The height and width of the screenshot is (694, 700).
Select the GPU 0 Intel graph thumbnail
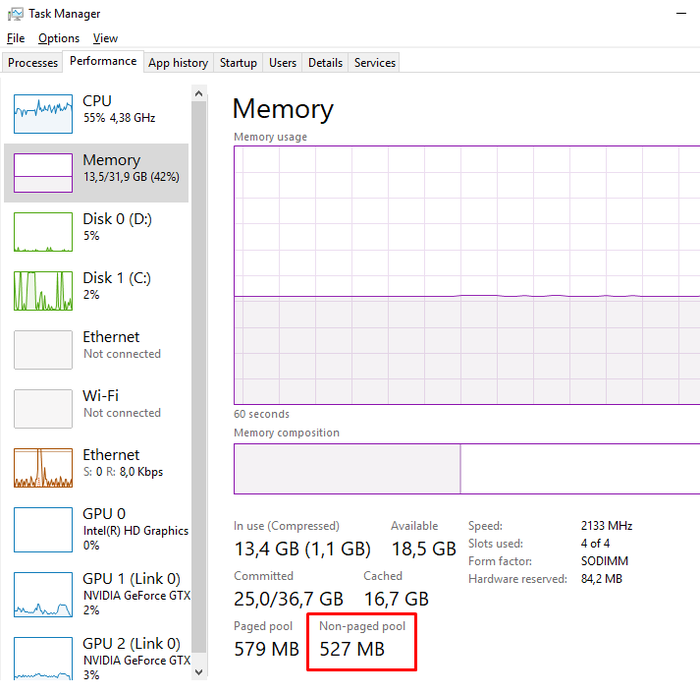(43, 527)
